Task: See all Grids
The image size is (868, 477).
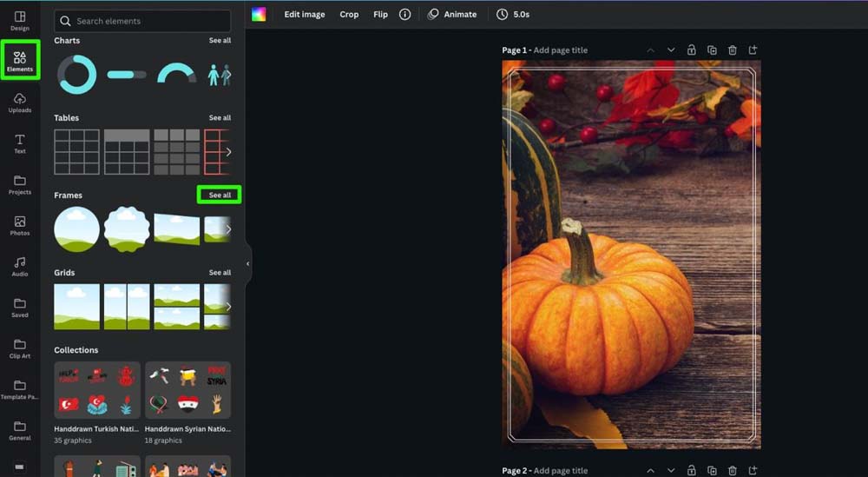Action: pos(220,273)
